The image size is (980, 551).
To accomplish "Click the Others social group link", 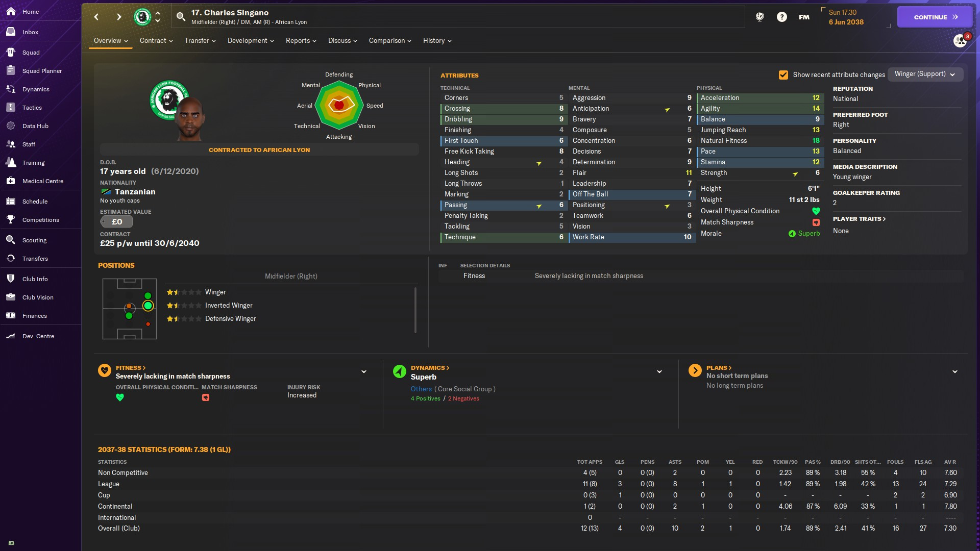I will click(x=421, y=389).
